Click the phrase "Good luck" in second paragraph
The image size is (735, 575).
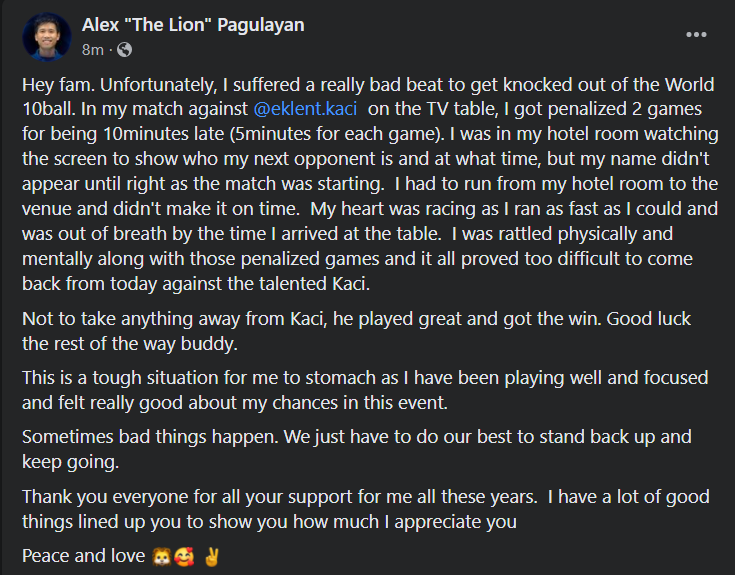point(648,319)
